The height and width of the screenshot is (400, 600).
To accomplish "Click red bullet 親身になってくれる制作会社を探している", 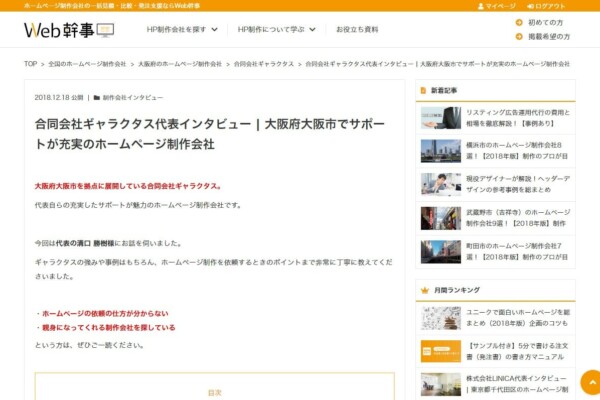I will pyautogui.click(x=109, y=328).
